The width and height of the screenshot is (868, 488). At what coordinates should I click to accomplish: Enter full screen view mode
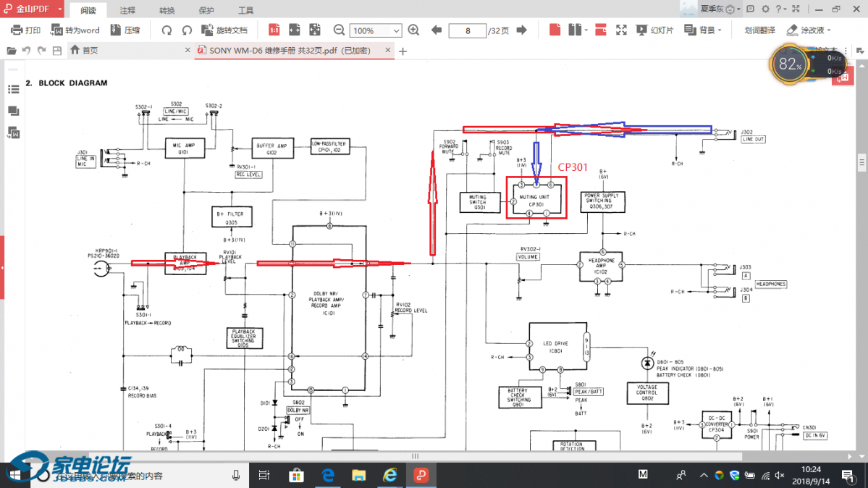(621, 30)
